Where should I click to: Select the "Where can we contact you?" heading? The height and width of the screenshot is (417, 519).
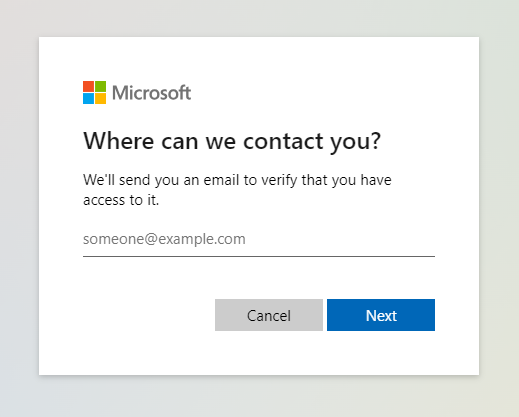coord(232,142)
